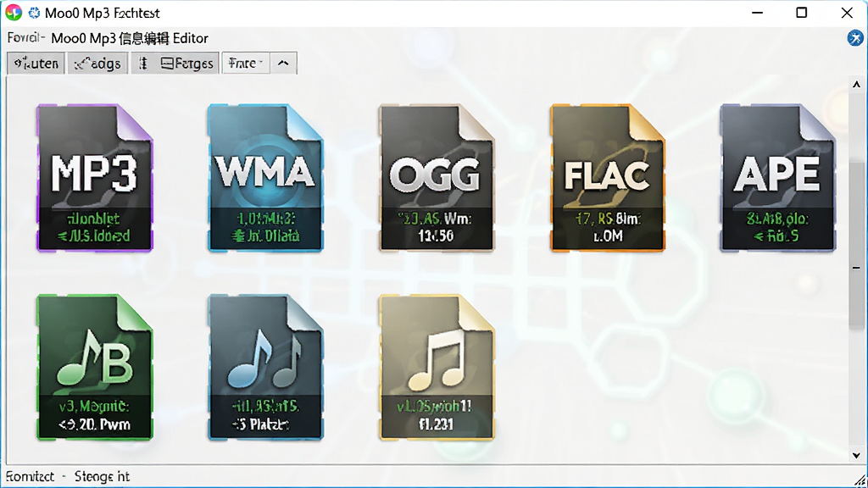The height and width of the screenshot is (488, 868).
Task: Pick the FLAC file format icon
Action: (608, 178)
